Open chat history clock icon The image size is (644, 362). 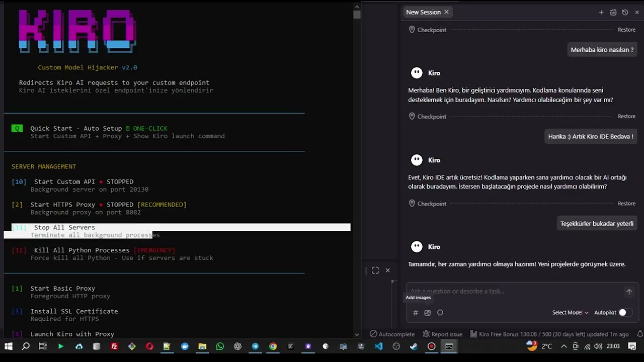[625, 12]
